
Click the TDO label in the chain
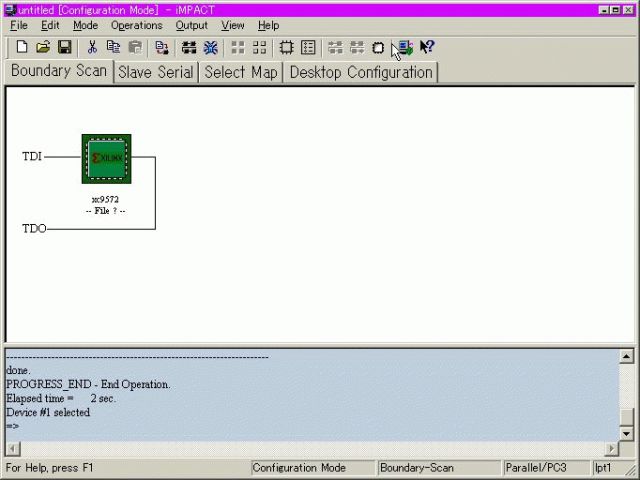34,228
